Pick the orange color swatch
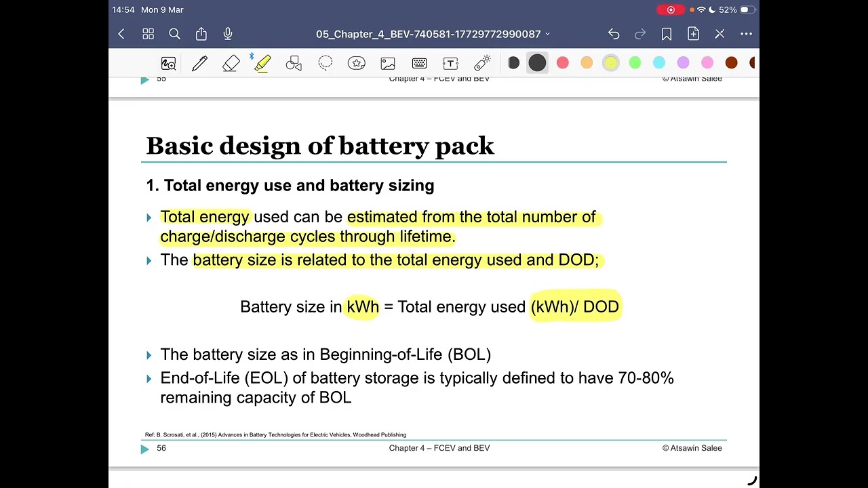The height and width of the screenshot is (488, 868). pyautogui.click(x=587, y=63)
